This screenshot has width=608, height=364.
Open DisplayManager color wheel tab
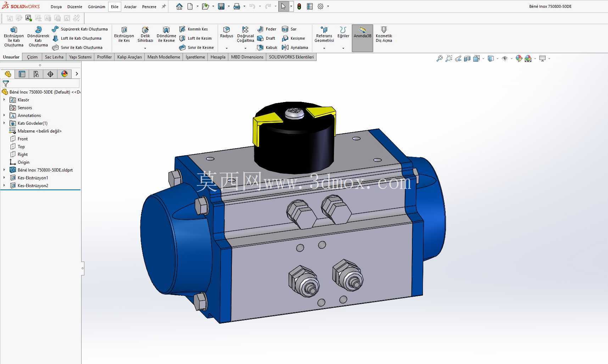coord(65,74)
